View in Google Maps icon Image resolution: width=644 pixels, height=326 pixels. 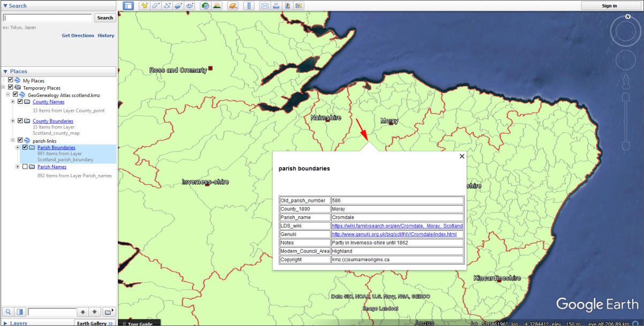tap(298, 6)
